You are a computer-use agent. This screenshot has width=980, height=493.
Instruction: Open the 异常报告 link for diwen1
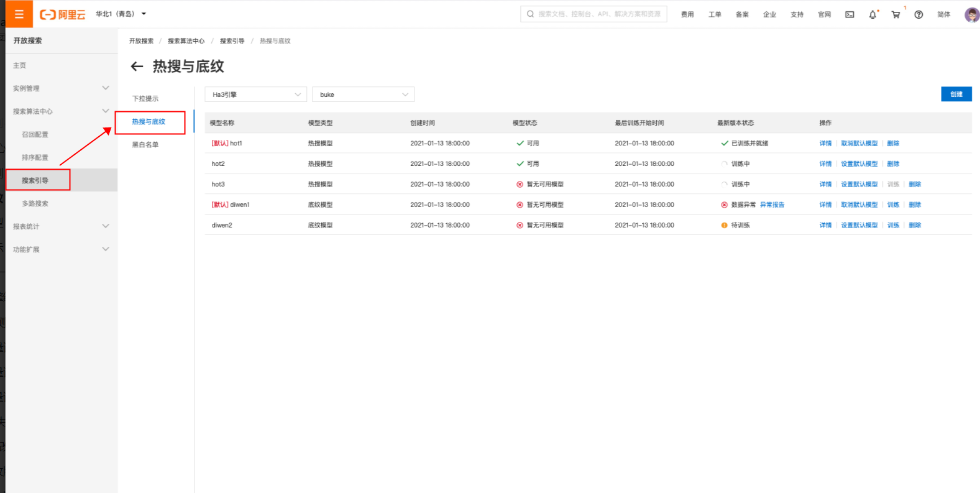pos(772,205)
